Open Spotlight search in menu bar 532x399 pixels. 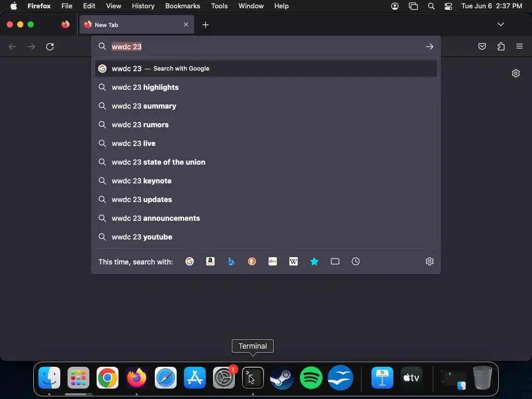coord(431,6)
